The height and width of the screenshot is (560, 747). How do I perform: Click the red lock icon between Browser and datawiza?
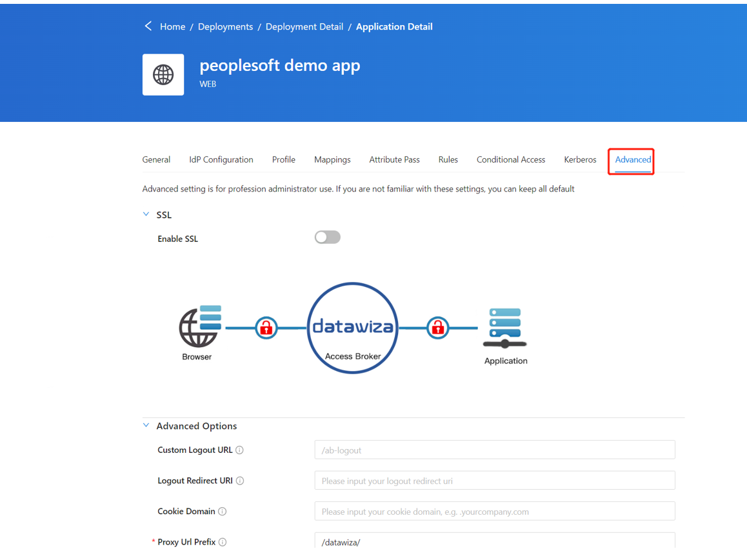(266, 328)
